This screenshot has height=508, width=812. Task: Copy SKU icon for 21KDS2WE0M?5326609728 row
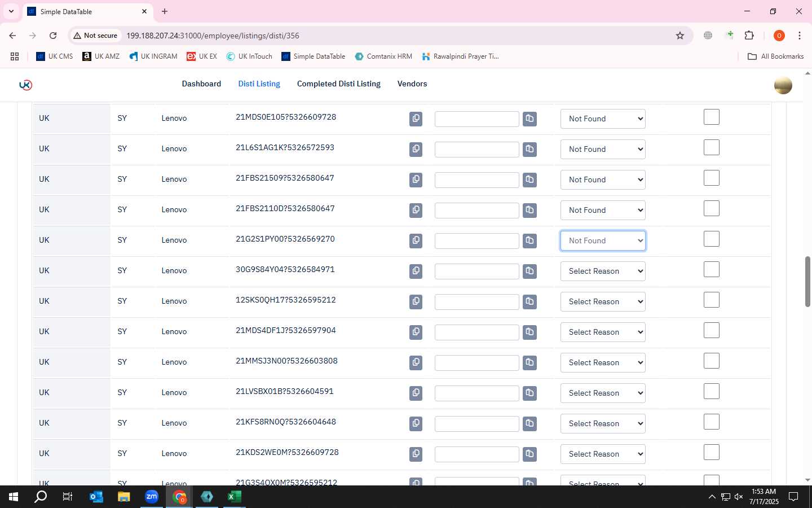[x=416, y=454]
